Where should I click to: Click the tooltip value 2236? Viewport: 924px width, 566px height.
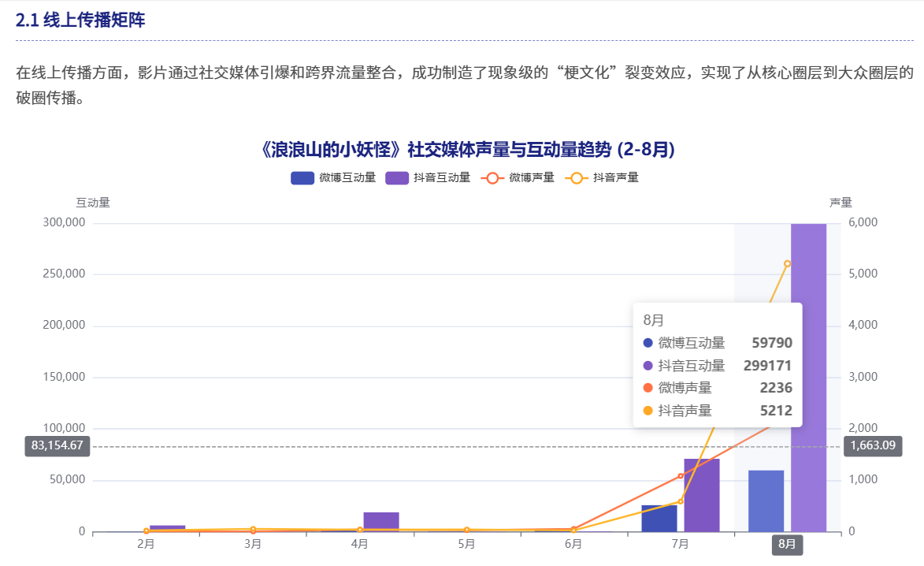776,388
